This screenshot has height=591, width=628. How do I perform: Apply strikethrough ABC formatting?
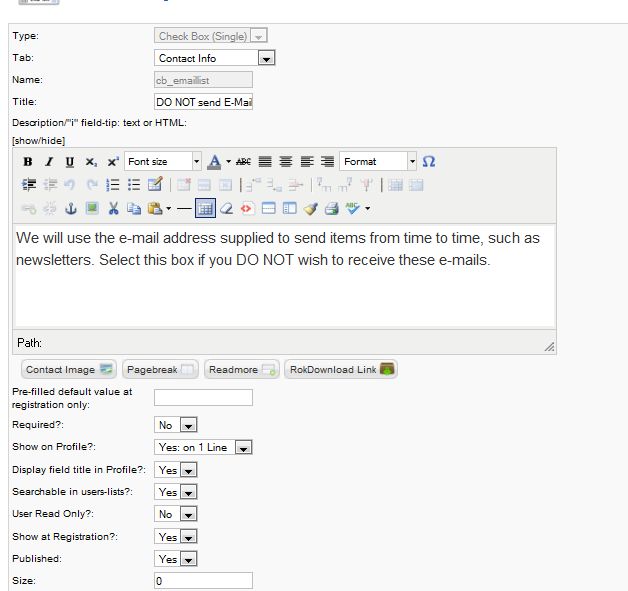243,162
